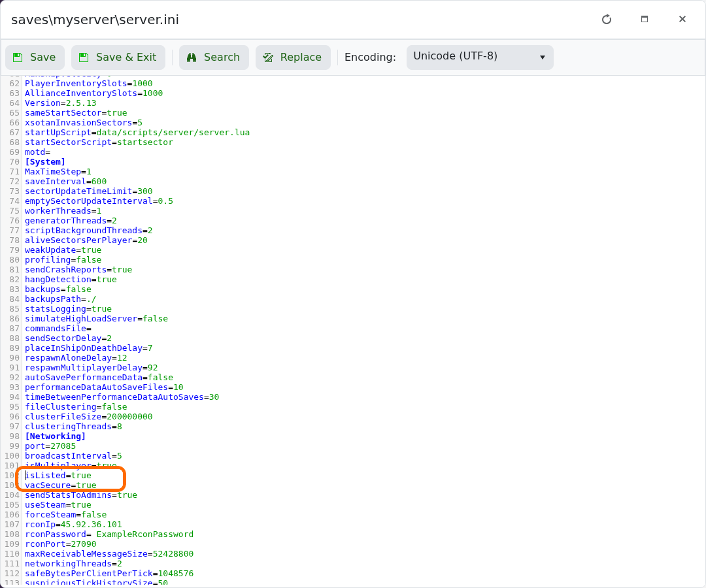The image size is (706, 588).
Task: Click line safeBytesPerClientPerTick=1048576
Action: 109,574
